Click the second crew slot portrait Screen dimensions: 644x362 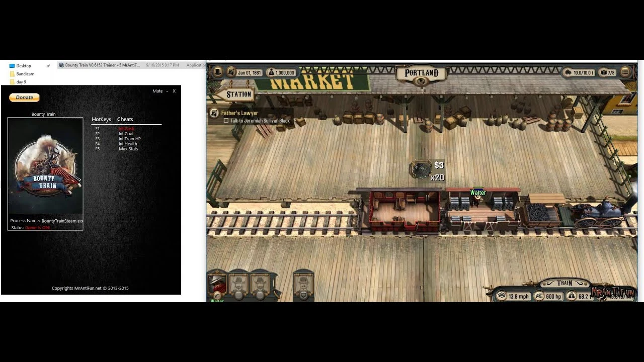(x=238, y=285)
